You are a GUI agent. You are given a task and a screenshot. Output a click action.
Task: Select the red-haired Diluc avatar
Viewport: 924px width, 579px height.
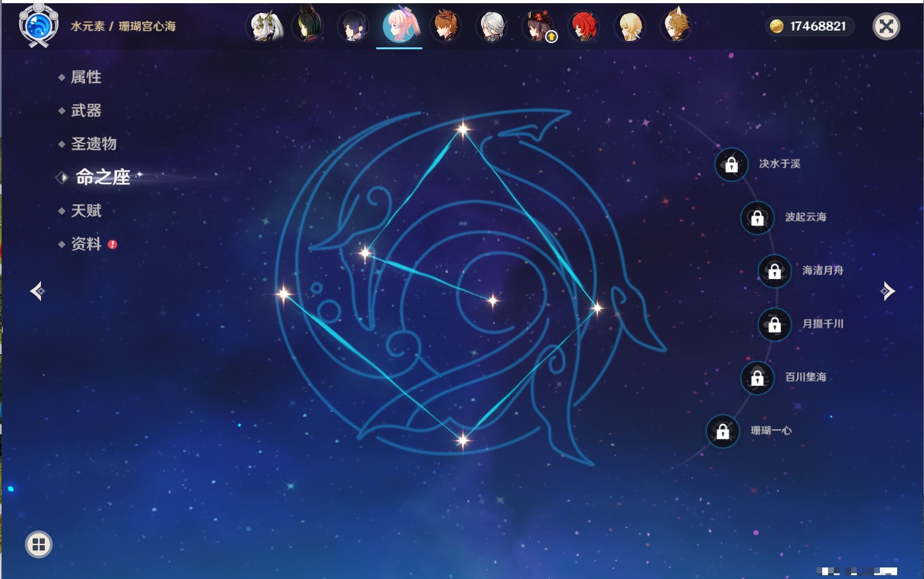coord(584,26)
